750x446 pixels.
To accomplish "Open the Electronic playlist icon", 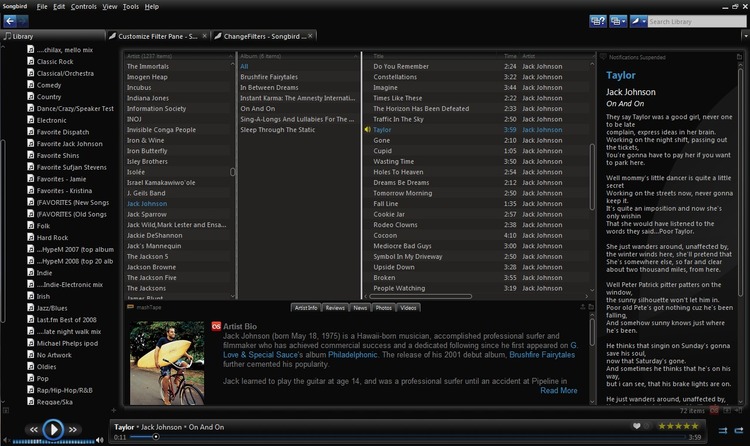I will 31,120.
